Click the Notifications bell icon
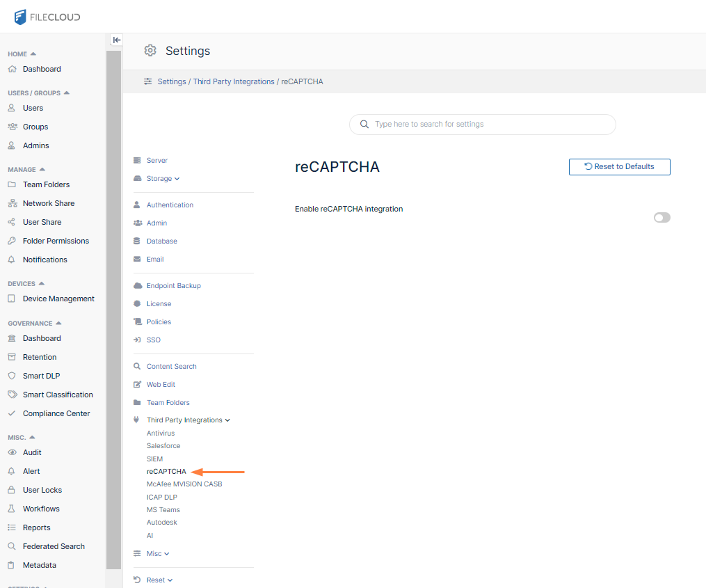This screenshot has height=588, width=706. (12, 260)
